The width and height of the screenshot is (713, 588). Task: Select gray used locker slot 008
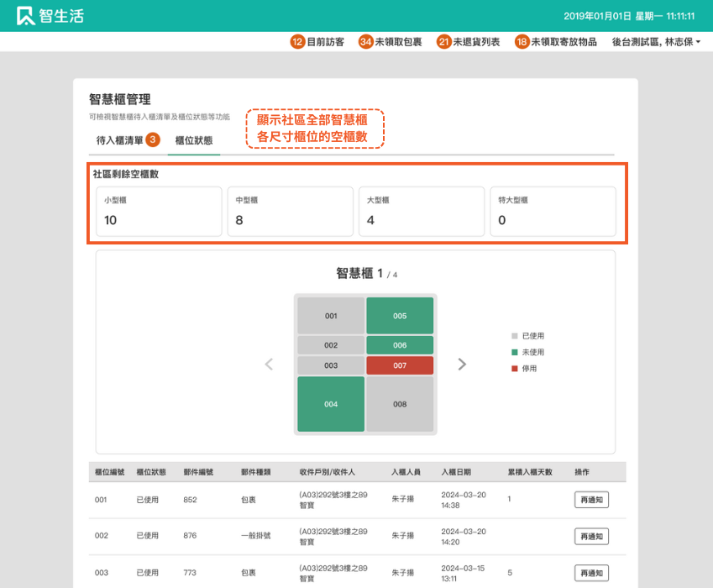coord(400,404)
